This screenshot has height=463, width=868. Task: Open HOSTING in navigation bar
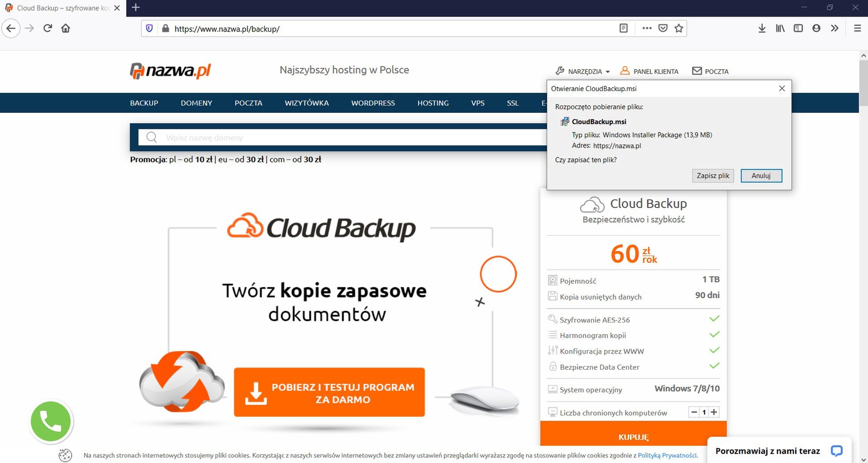pyautogui.click(x=433, y=103)
